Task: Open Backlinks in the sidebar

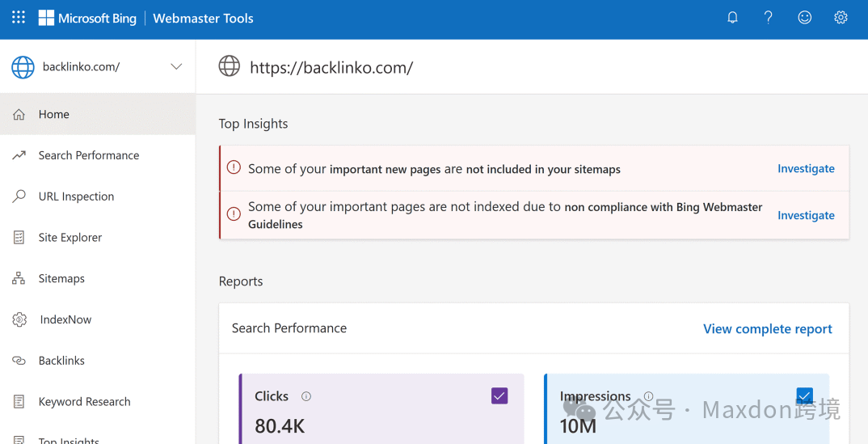Action: click(x=98, y=361)
